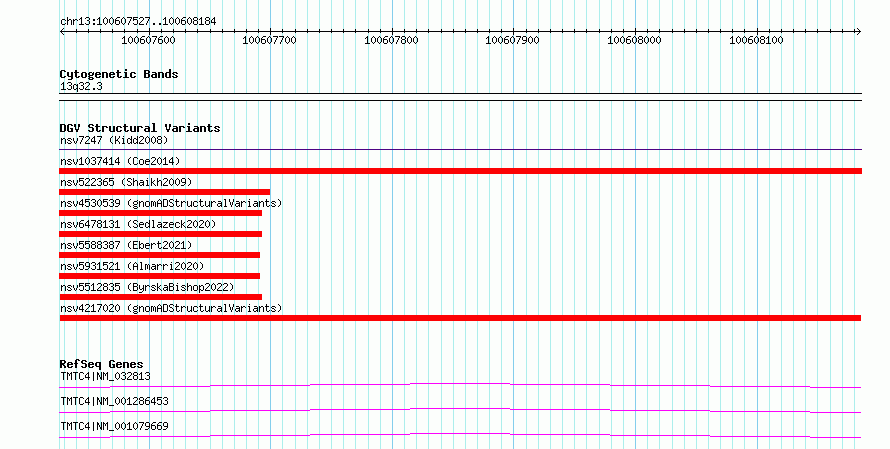Click the 100607600 ruler position label
Screen dimensions: 890x449
(149, 40)
